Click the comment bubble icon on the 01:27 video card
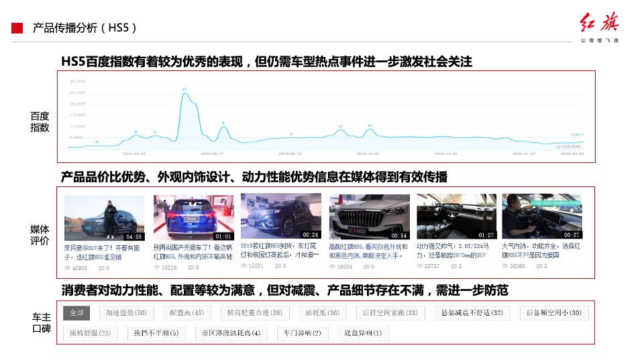Screen dimensions: 644x362 453,266
